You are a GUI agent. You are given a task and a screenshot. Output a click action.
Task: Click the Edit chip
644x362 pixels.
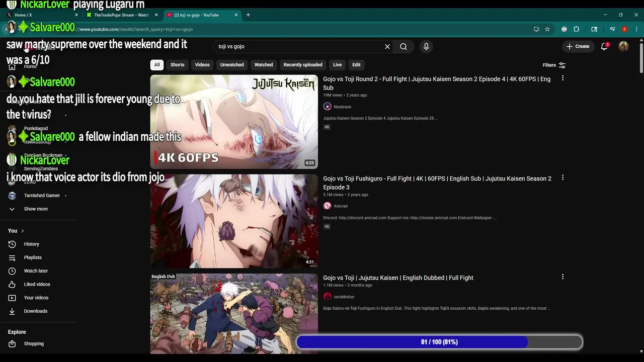(356, 65)
